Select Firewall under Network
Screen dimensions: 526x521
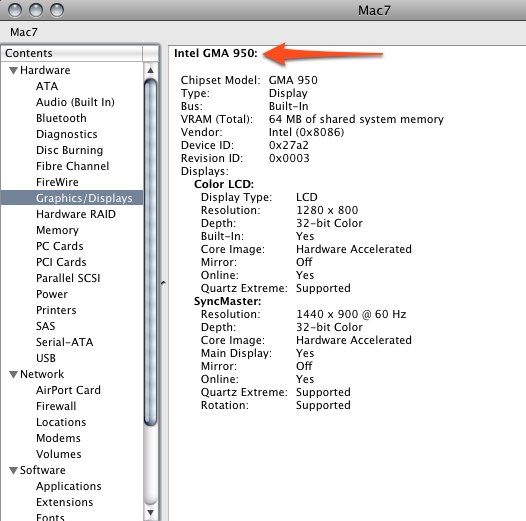pos(56,406)
